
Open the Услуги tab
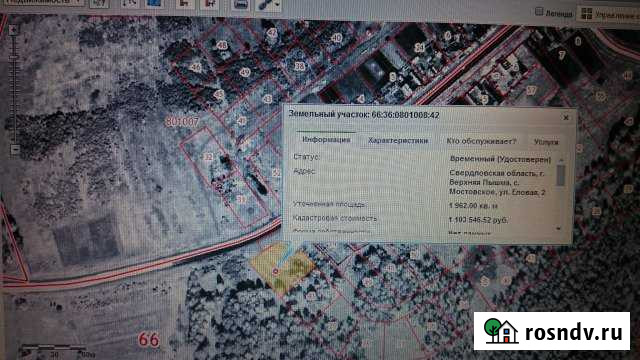click(546, 142)
